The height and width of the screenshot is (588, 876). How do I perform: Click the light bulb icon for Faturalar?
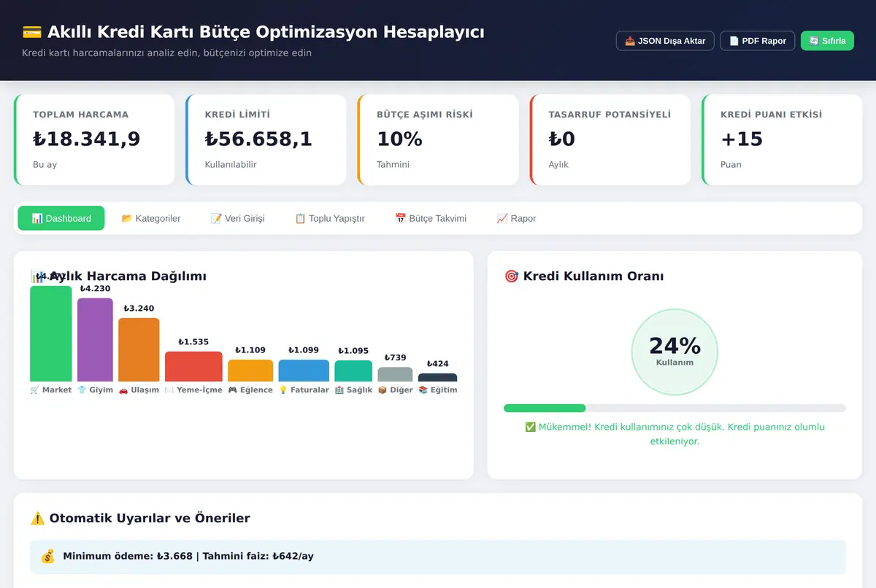click(x=283, y=390)
